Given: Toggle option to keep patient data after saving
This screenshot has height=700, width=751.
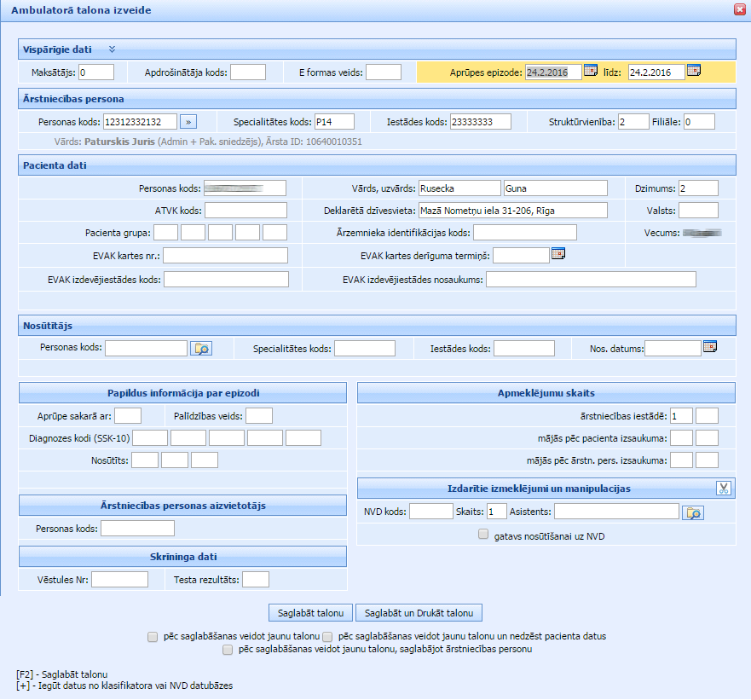Looking at the screenshot, I should pos(327,636).
